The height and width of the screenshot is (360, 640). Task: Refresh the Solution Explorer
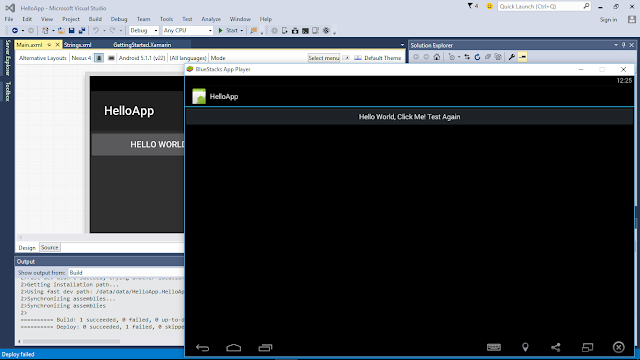click(477, 57)
